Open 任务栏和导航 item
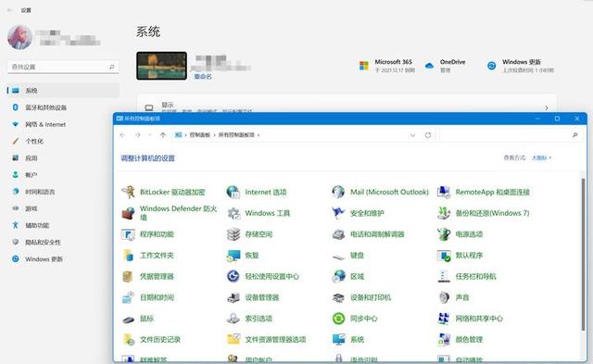593x364 pixels. [x=467, y=277]
